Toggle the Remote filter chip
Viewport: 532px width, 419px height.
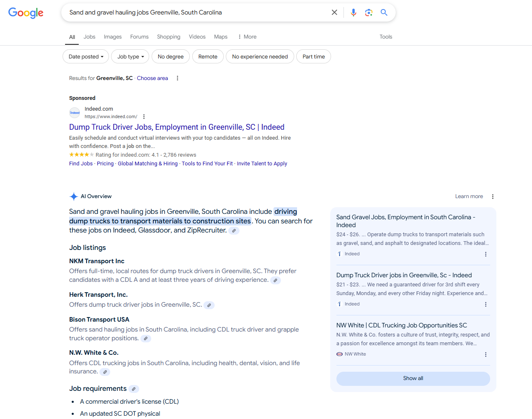208,56
